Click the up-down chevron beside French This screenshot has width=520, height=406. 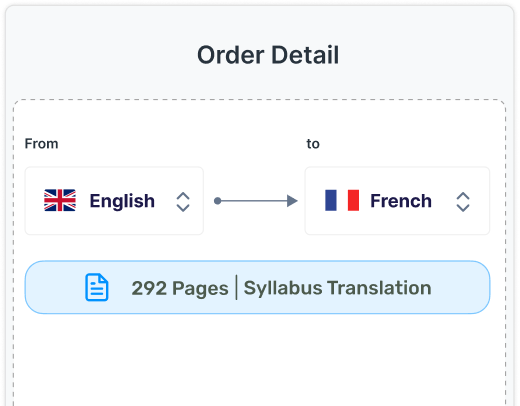click(x=463, y=202)
